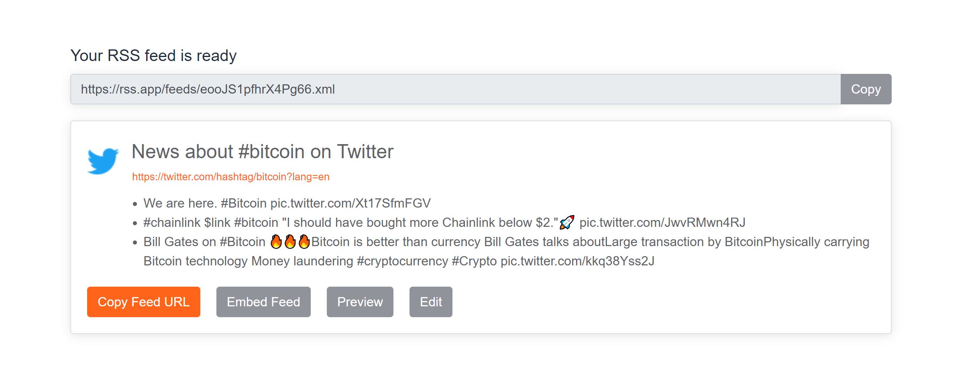Click pic.twitter.com/JwvRMwn4RJ text
The height and width of the screenshot is (379, 980).
[x=662, y=222]
